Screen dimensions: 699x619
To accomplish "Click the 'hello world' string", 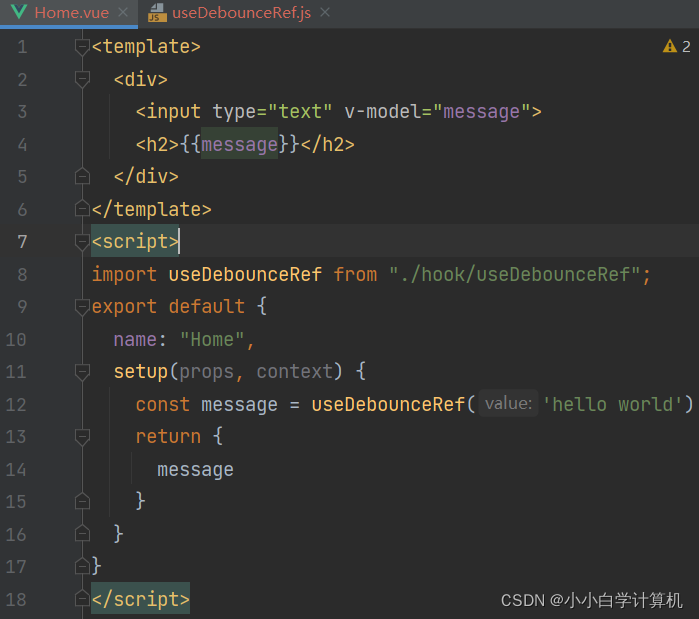I will point(613,405).
